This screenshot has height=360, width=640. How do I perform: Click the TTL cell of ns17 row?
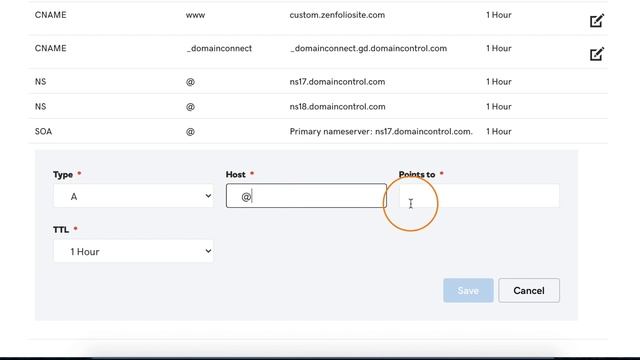point(498,82)
